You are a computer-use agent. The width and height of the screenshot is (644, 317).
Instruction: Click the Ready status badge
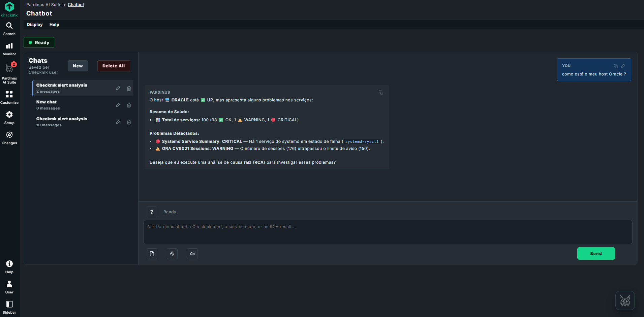pyautogui.click(x=39, y=42)
